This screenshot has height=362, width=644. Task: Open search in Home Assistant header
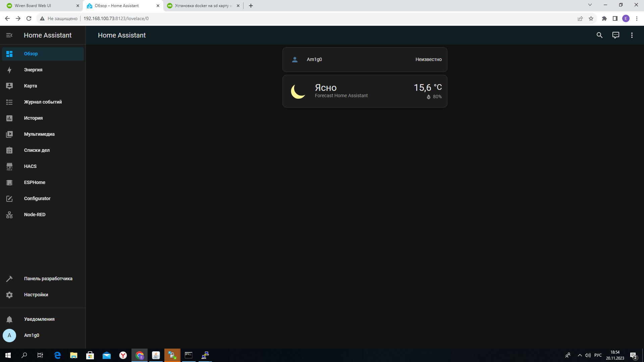coord(599,35)
